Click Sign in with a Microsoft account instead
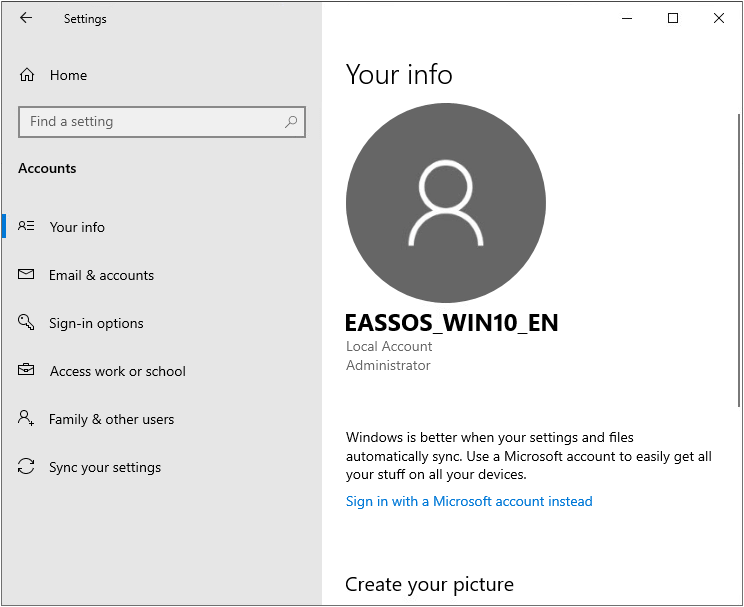 (x=469, y=501)
